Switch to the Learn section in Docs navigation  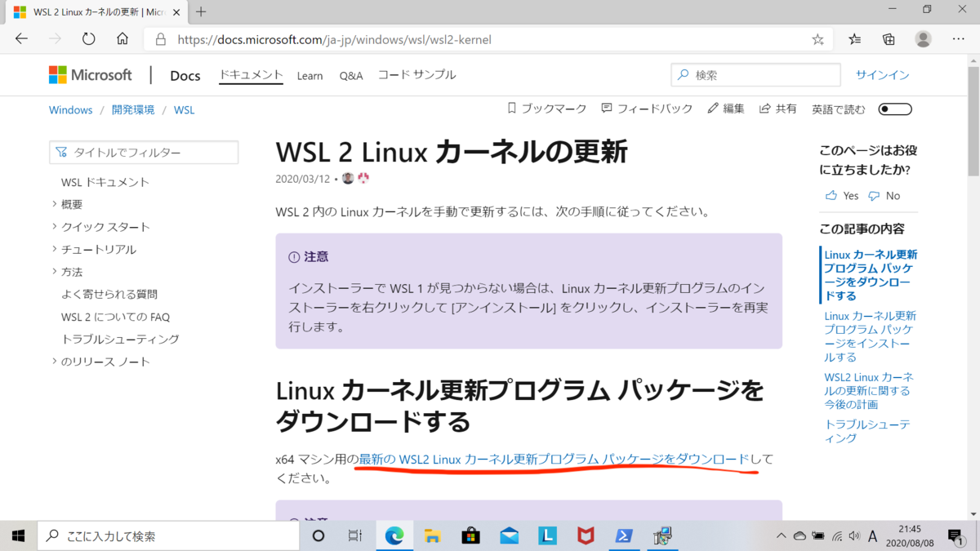click(x=310, y=75)
